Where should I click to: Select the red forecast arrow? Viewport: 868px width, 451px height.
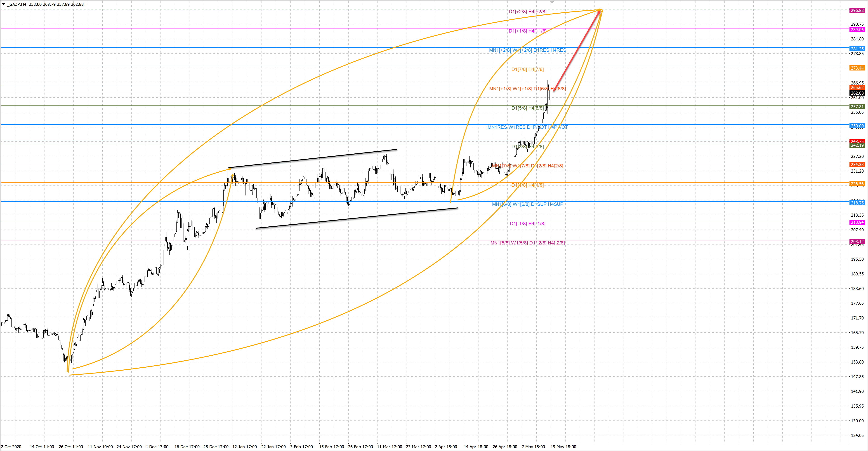(x=577, y=51)
